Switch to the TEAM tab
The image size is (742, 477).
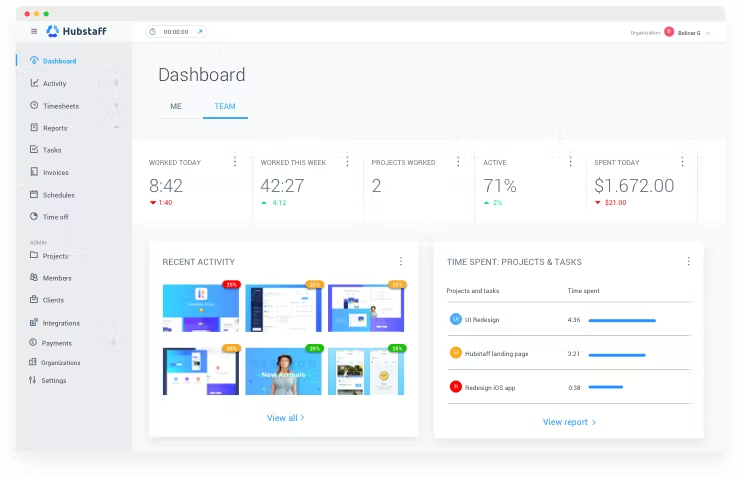(225, 106)
